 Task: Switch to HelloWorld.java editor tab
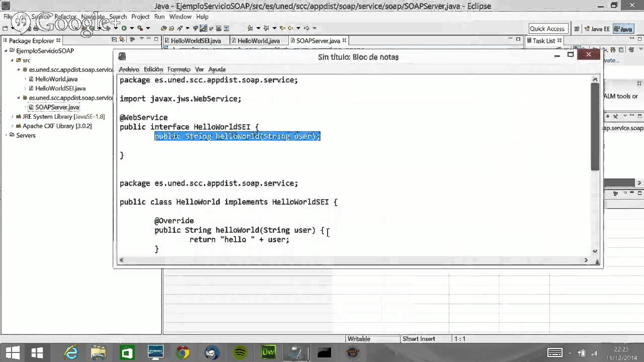click(258, 41)
